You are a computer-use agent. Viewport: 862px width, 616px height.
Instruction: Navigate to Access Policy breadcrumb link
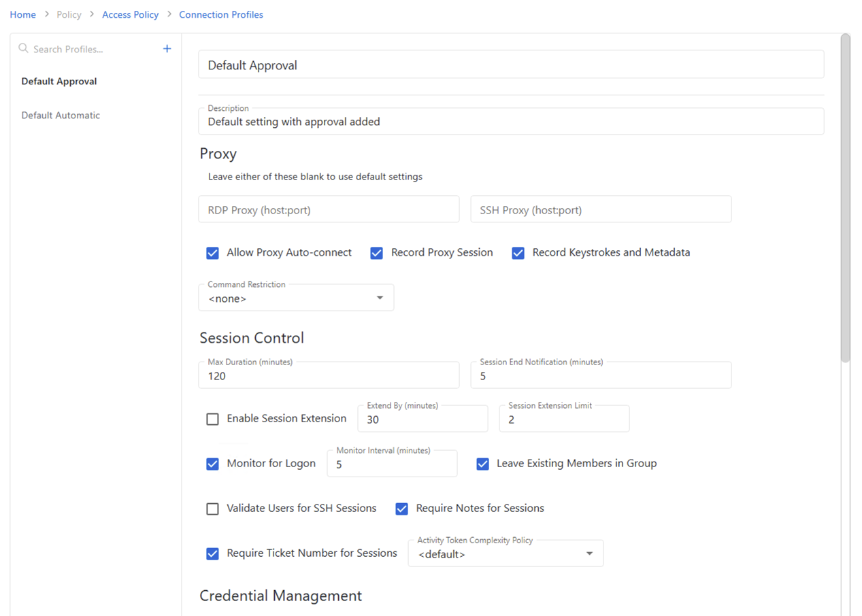(130, 14)
